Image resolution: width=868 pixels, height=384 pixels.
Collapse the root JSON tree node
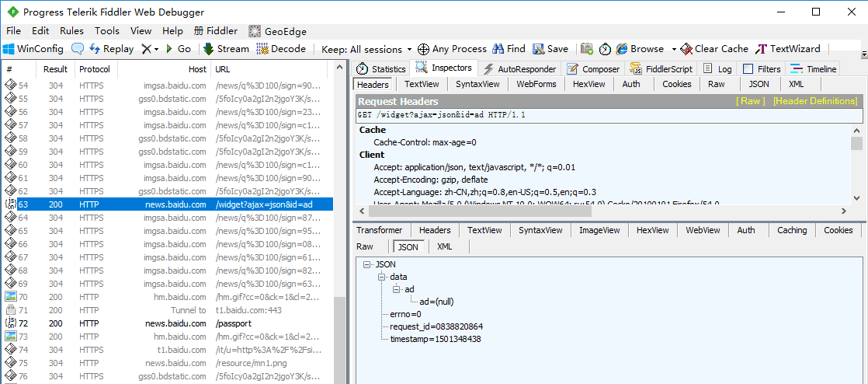coord(366,264)
